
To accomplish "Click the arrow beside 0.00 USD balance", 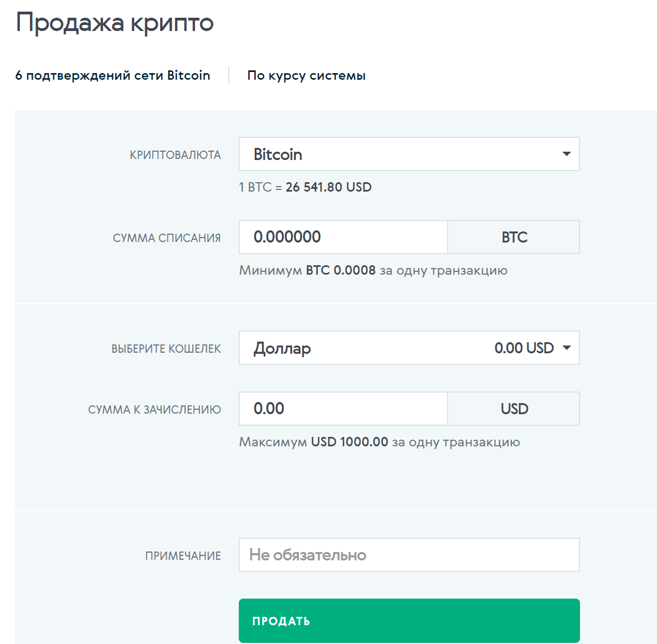I will tap(566, 348).
